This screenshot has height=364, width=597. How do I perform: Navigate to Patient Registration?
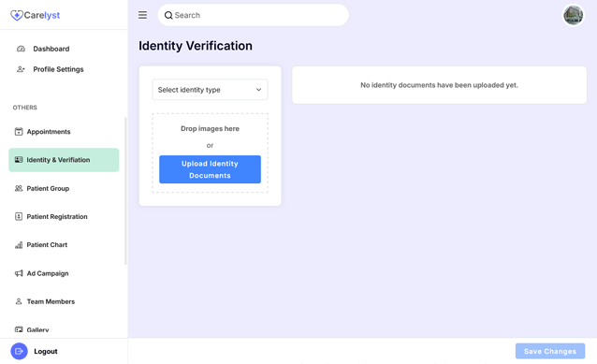[x=57, y=217]
